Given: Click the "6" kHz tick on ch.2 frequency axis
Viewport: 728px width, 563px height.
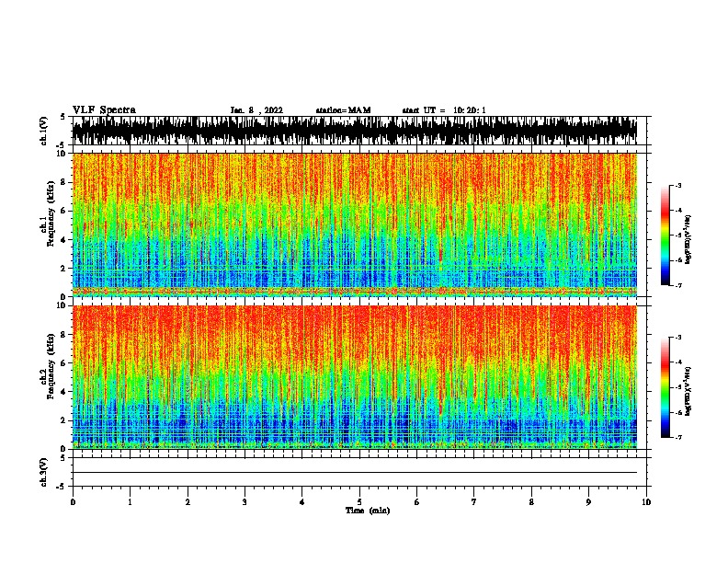Looking at the screenshot, I should coord(63,363).
